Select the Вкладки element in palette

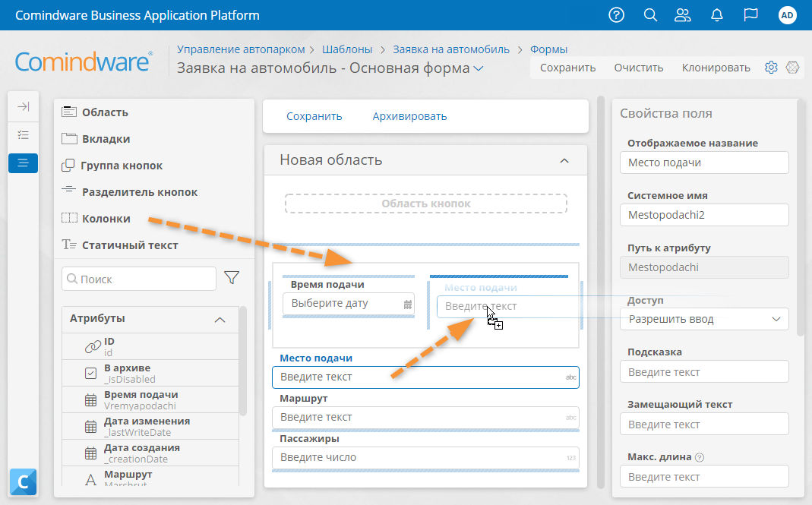[x=96, y=139]
